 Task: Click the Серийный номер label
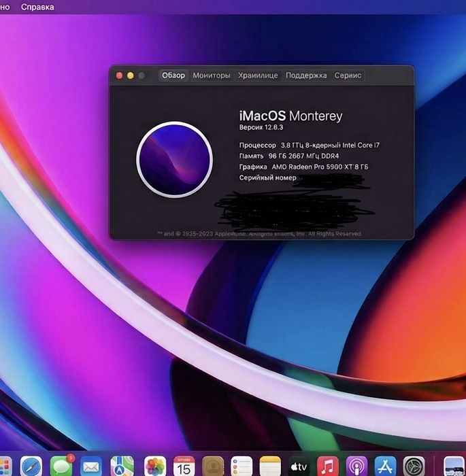click(267, 177)
